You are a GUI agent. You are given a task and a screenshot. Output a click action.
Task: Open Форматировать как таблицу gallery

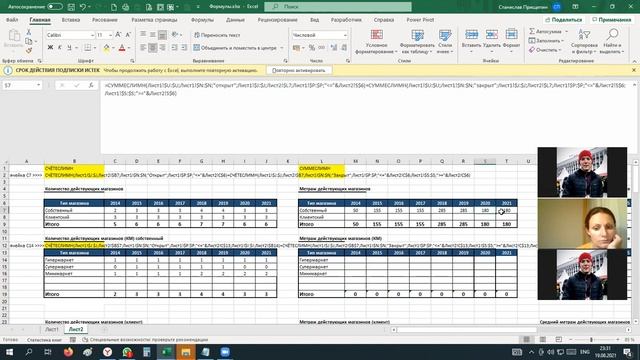click(x=417, y=42)
